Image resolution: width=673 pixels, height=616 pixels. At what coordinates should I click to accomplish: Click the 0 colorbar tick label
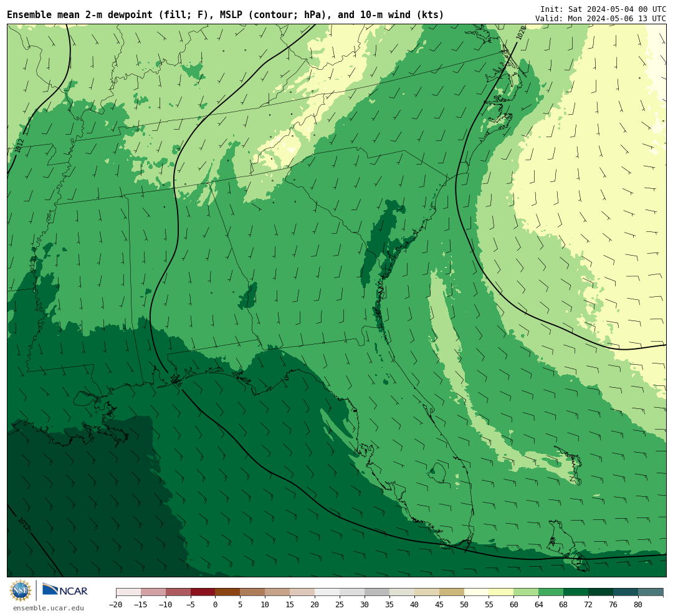coord(216,605)
